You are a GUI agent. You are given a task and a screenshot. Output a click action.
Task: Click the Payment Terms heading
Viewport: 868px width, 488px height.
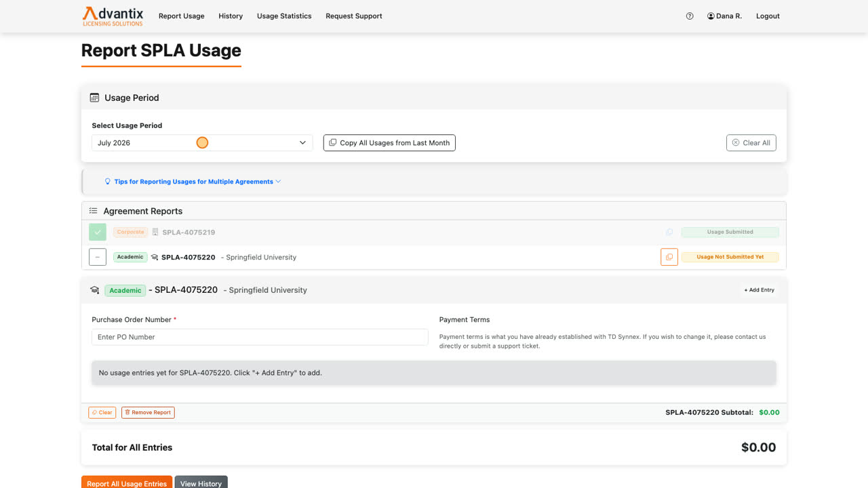click(x=465, y=320)
